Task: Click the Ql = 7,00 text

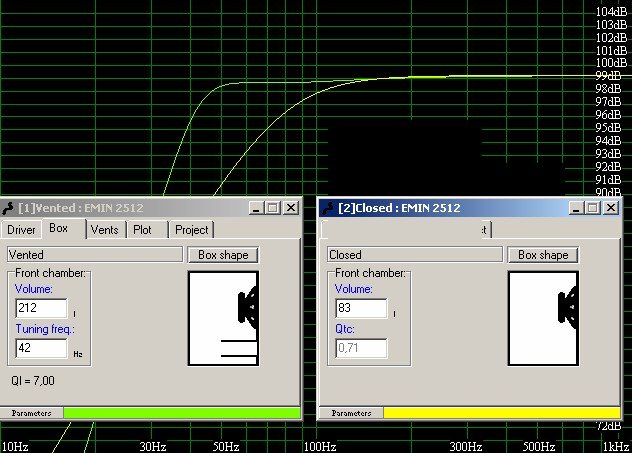Action: coord(33,381)
